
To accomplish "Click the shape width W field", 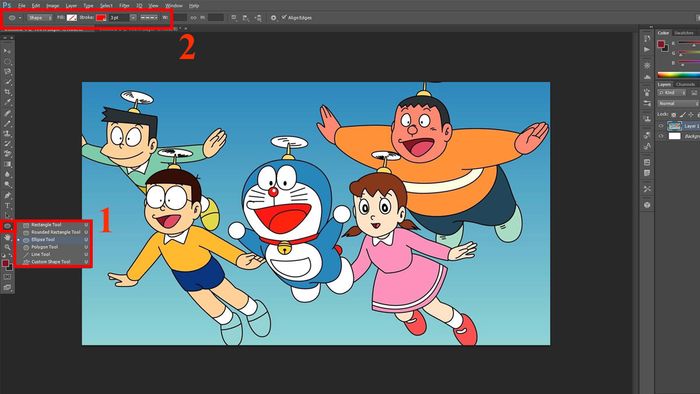I will 180,17.
